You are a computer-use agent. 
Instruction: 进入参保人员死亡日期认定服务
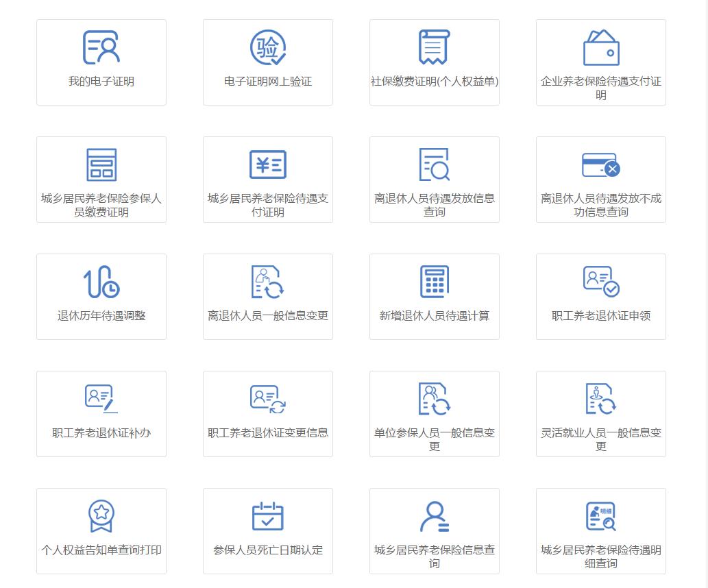267,530
